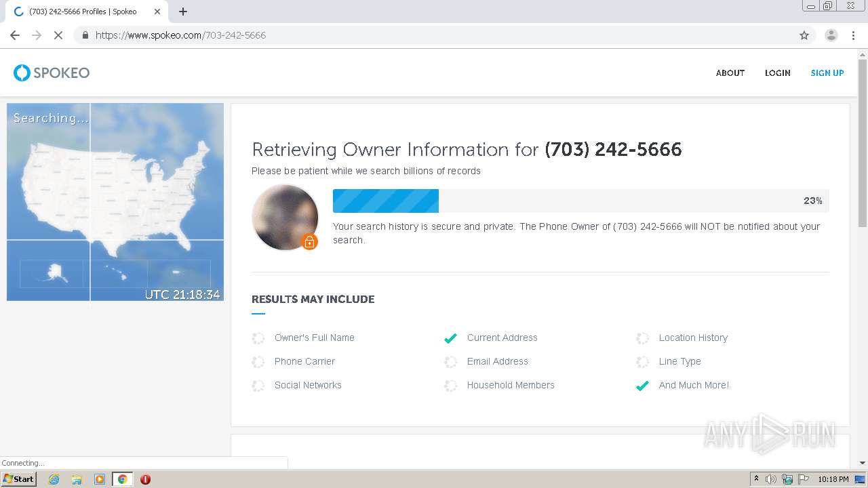Click the Owner's Full Name loading spinner
868x488 pixels.
coord(258,338)
